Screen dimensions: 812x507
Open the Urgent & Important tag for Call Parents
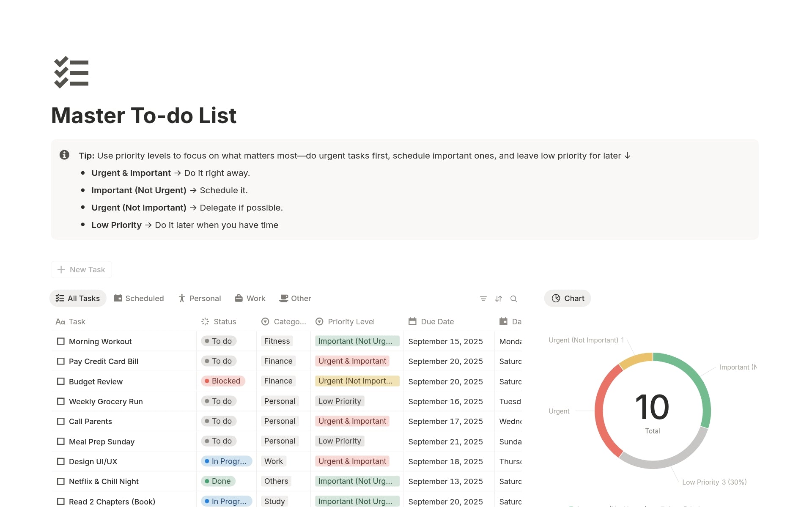click(351, 421)
